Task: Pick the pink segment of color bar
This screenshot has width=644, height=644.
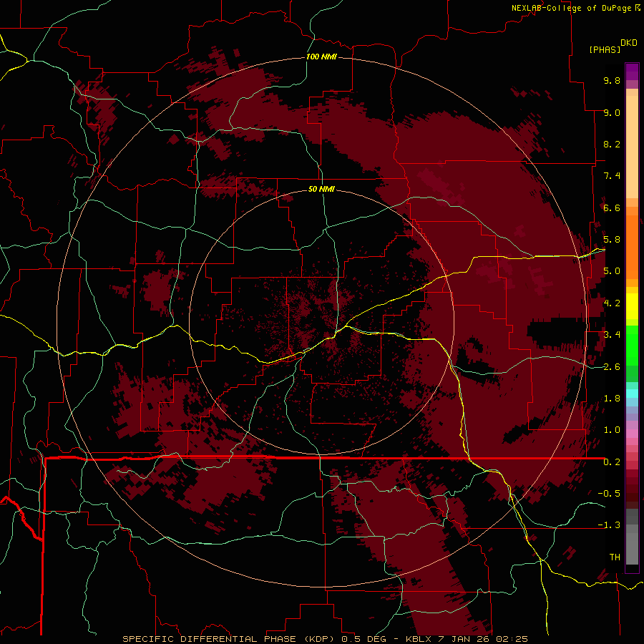Action: [632, 434]
